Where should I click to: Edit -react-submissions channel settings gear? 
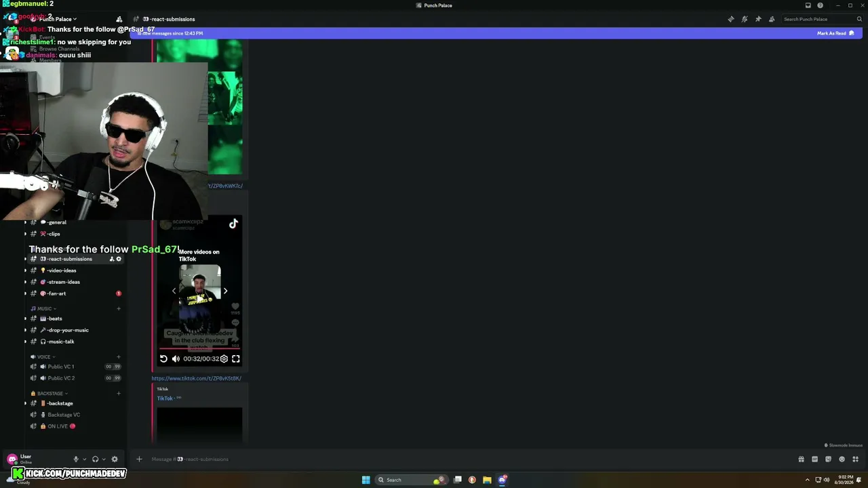click(119, 259)
